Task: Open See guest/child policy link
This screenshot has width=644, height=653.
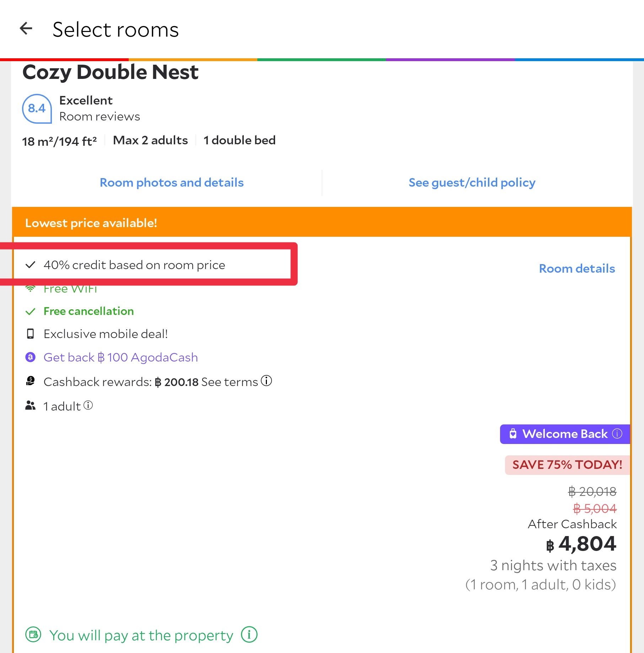Action: tap(472, 183)
